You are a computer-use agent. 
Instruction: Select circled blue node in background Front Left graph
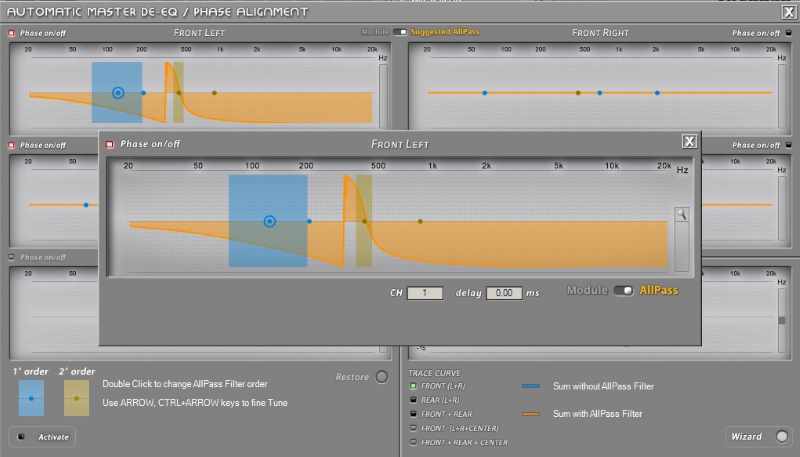coord(118,93)
